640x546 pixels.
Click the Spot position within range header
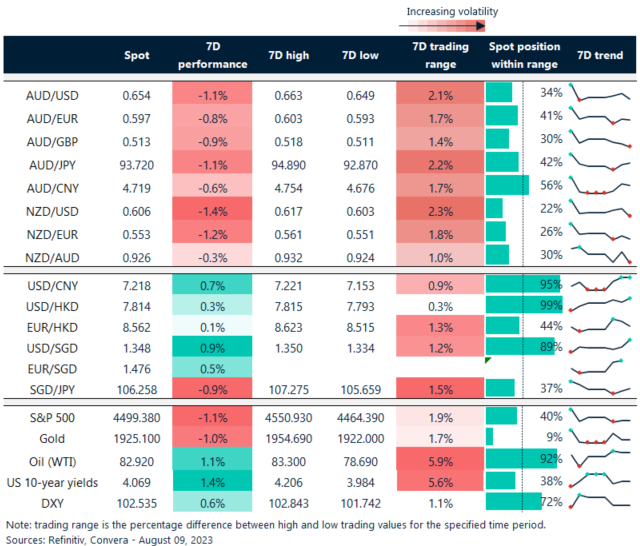pos(524,55)
